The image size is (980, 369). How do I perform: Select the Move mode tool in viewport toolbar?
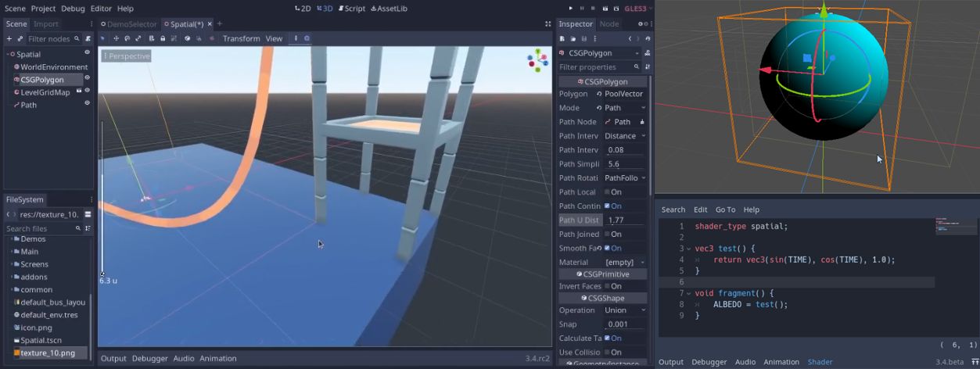[115, 38]
